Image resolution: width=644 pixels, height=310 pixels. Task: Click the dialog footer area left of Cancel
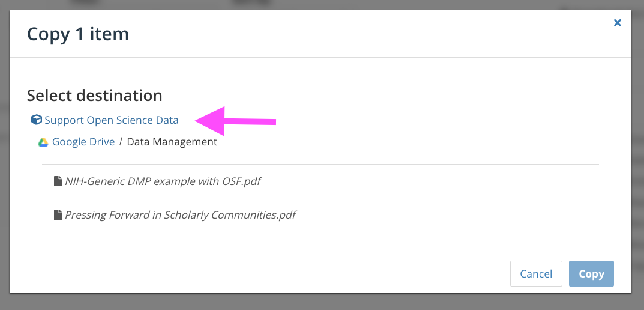tap(259, 273)
